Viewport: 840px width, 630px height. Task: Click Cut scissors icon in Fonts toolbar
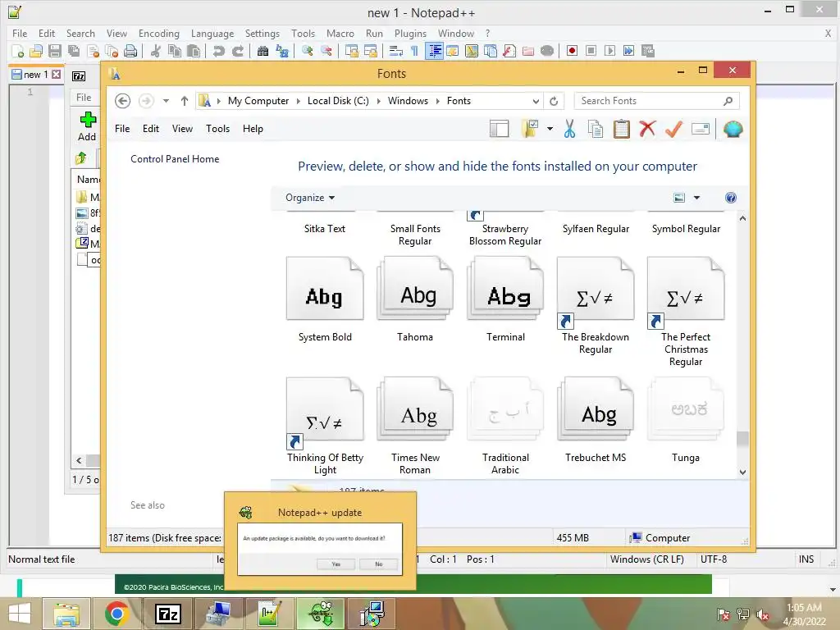569,129
